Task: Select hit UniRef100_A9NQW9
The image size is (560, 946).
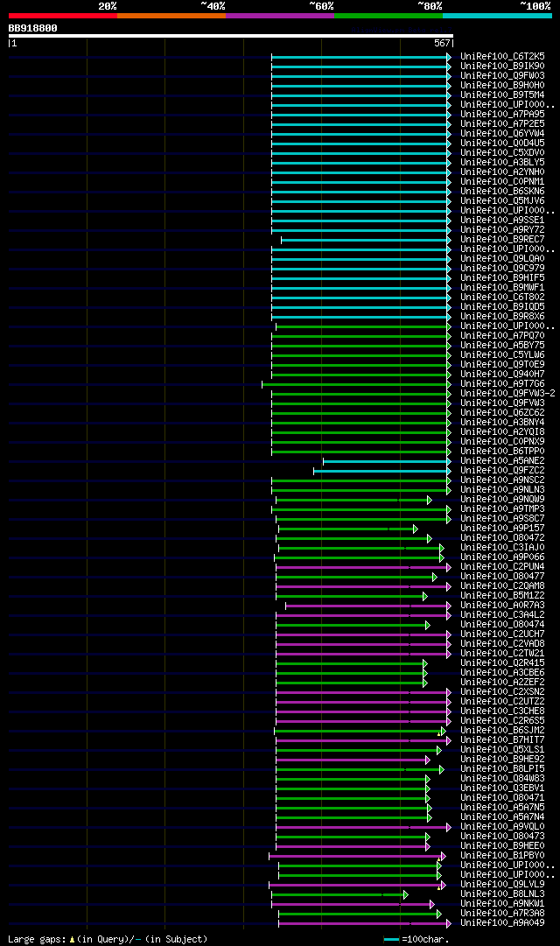Action: [502, 501]
